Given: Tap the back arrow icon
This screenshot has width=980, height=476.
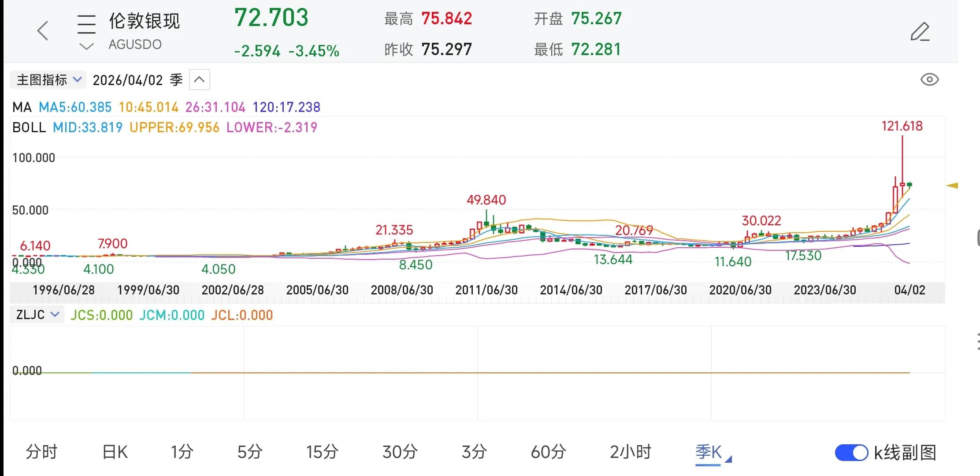Looking at the screenshot, I should (43, 31).
